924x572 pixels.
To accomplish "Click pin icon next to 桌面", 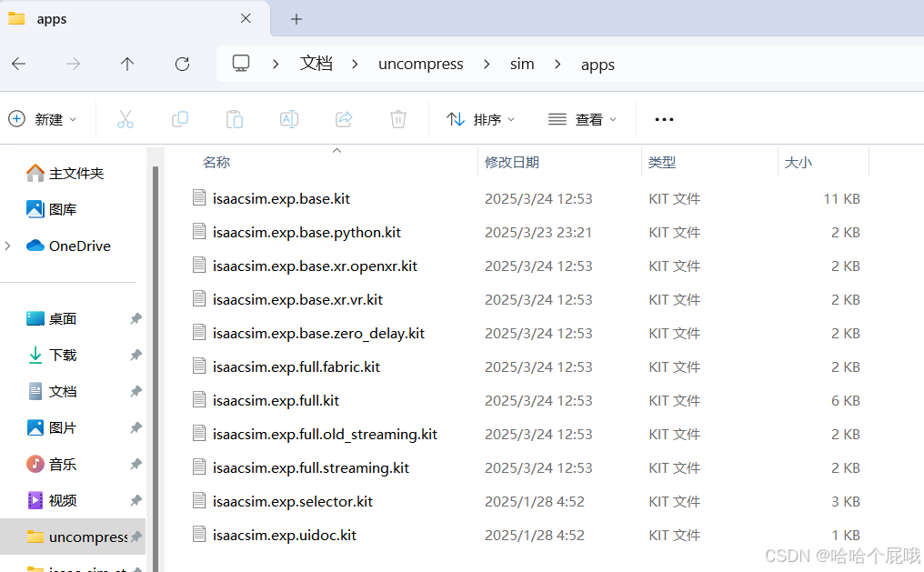I will point(136,318).
